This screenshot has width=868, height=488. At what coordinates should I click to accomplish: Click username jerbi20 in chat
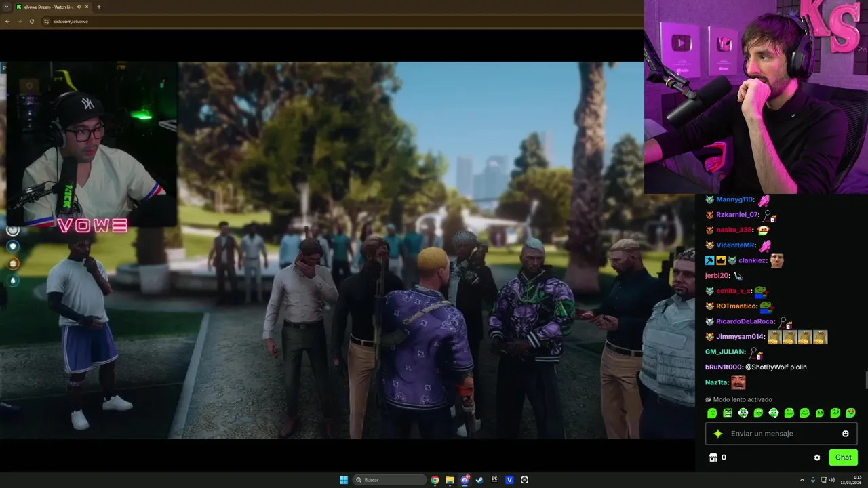coord(717,276)
